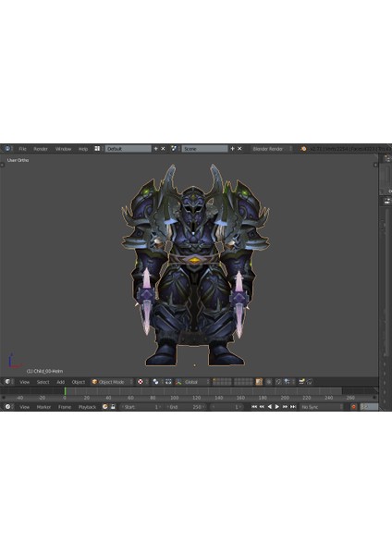Toggle the time cursor lock icon

coord(113,407)
